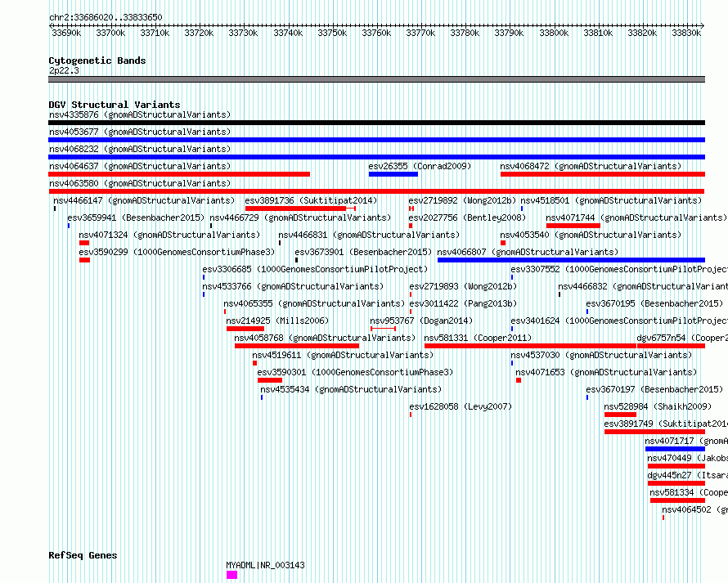The height and width of the screenshot is (583, 728).
Task: Click nsv4053540 variant label
Action: 591,235
